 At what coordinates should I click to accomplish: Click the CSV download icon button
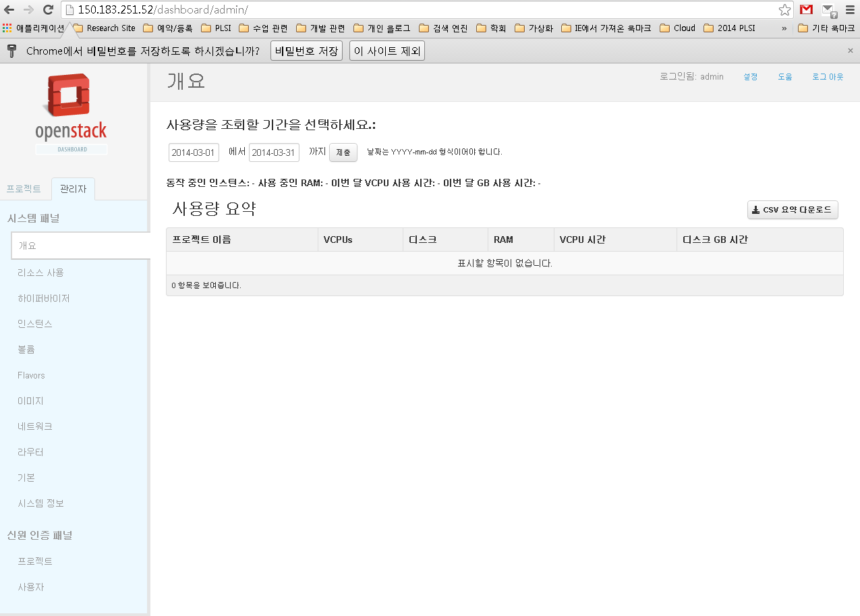[755, 210]
